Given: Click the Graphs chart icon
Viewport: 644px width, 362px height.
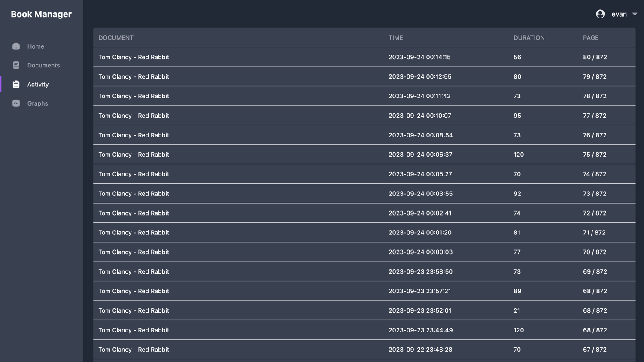Looking at the screenshot, I should point(16,103).
